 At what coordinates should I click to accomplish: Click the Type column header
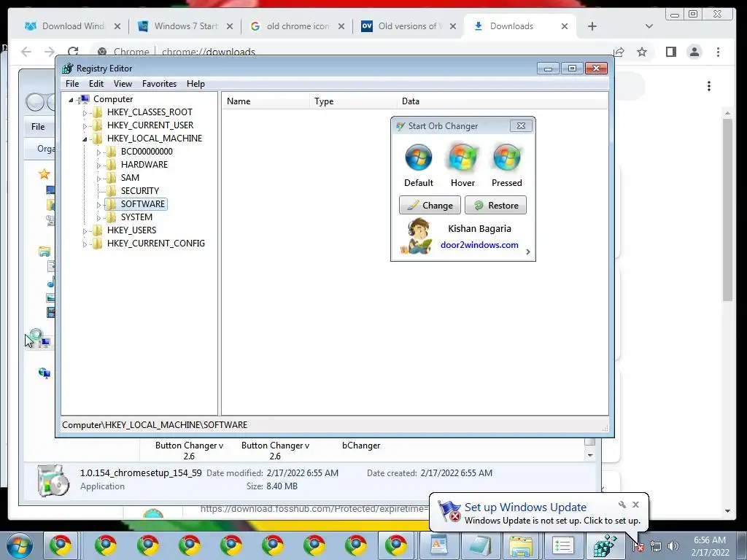pyautogui.click(x=353, y=101)
